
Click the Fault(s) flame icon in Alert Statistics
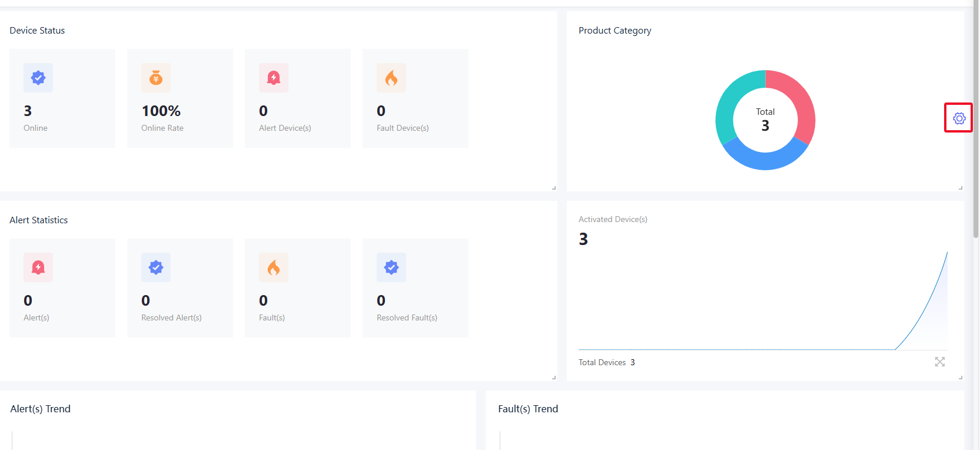click(x=274, y=267)
